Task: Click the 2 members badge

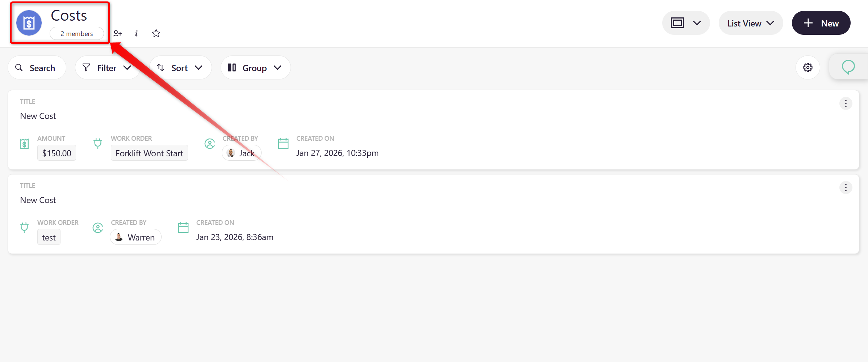Action: [77, 34]
